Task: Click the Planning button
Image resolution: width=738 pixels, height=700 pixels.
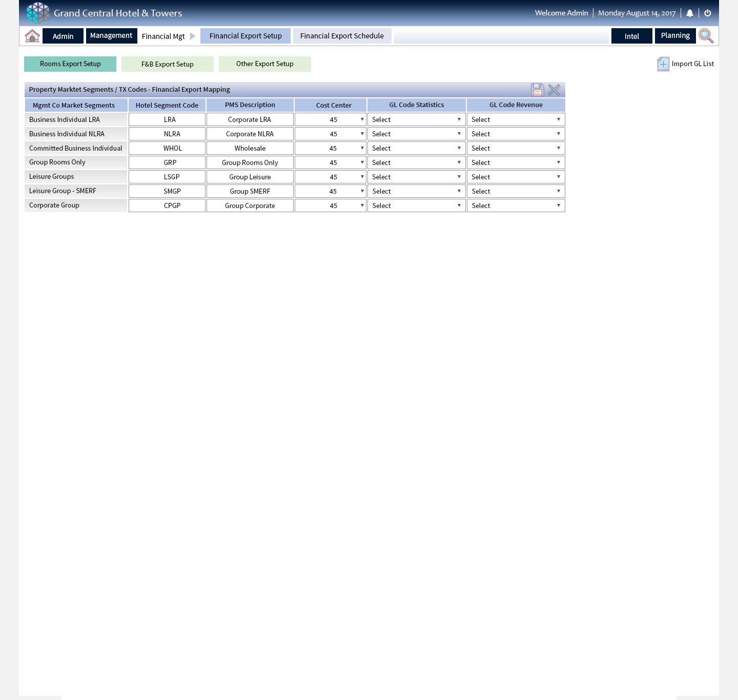Action: (x=675, y=36)
